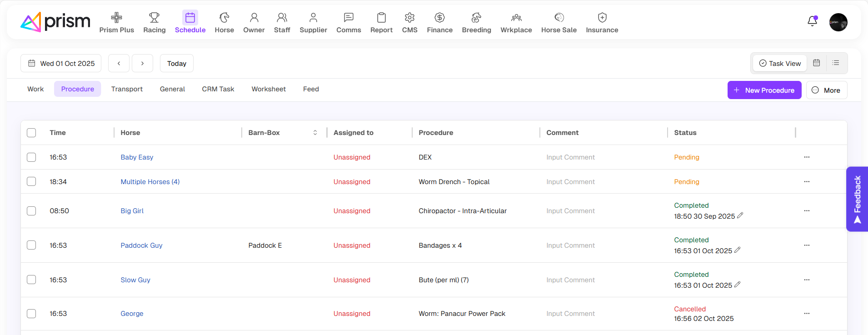Open the Multiple Horses (4) link
The width and height of the screenshot is (868, 335).
click(x=150, y=182)
